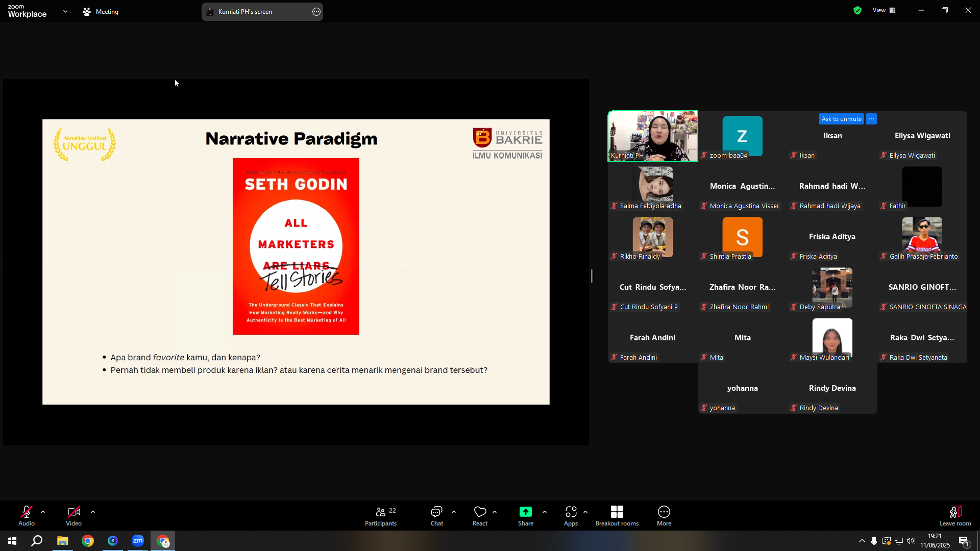The width and height of the screenshot is (980, 551).
Task: Select the zoom baa04 participant tile
Action: click(743, 136)
